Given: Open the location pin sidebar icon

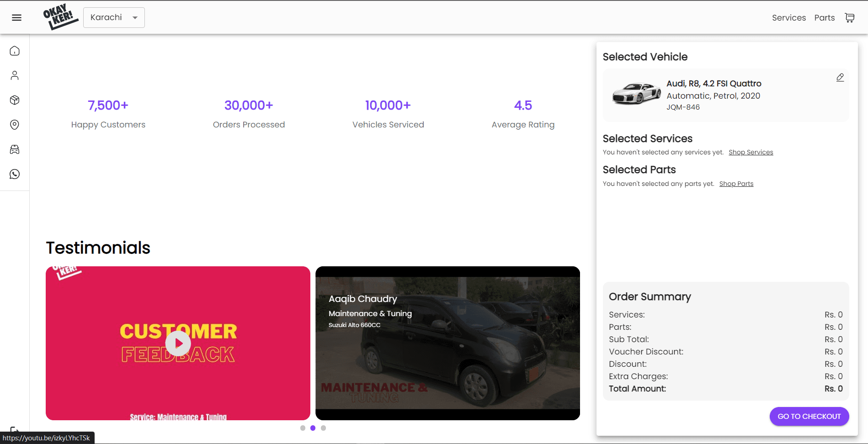Looking at the screenshot, I should [15, 125].
